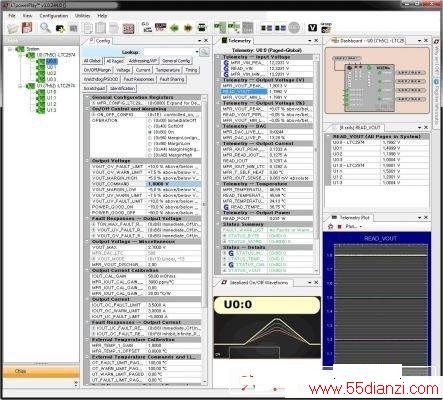
Task: Select the System node chip icon
Action: click(x=20, y=49)
